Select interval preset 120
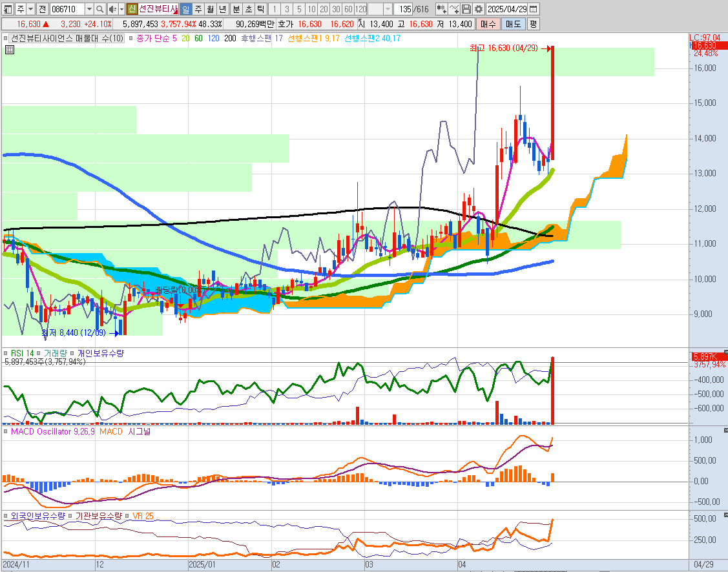The width and height of the screenshot is (728, 572). [x=360, y=9]
